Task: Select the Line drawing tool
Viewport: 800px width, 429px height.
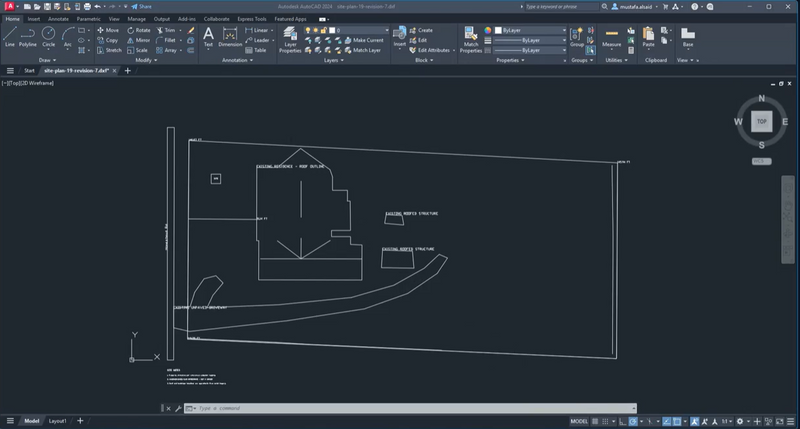Action: coord(10,37)
